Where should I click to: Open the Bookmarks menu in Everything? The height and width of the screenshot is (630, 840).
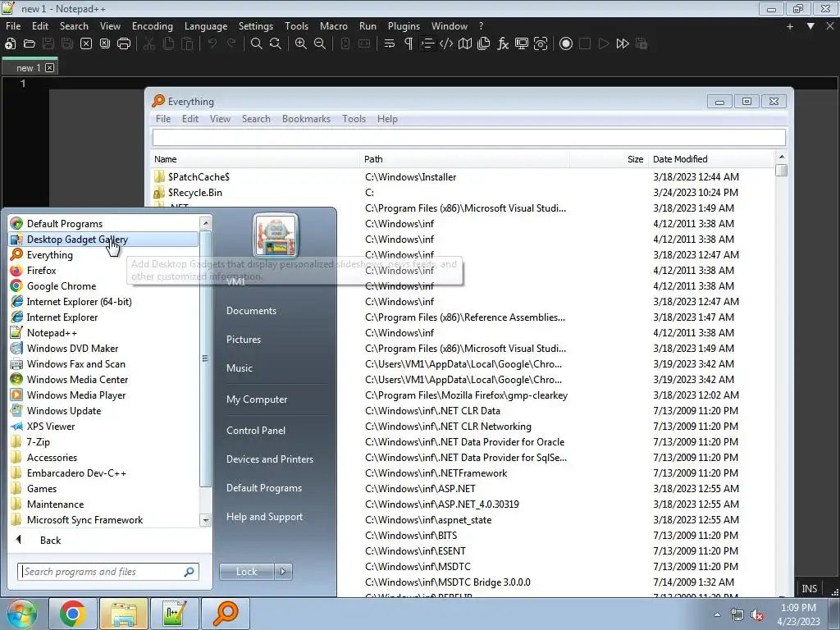point(307,119)
